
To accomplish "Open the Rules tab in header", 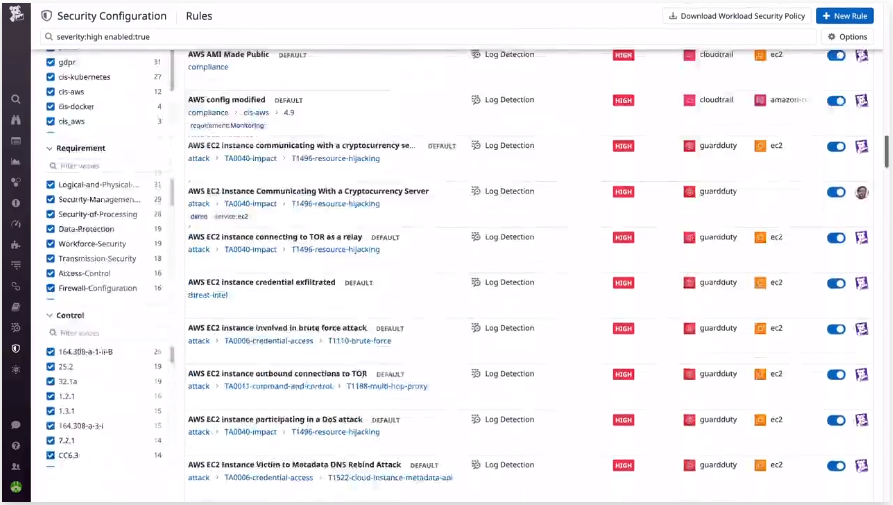I will coord(199,16).
